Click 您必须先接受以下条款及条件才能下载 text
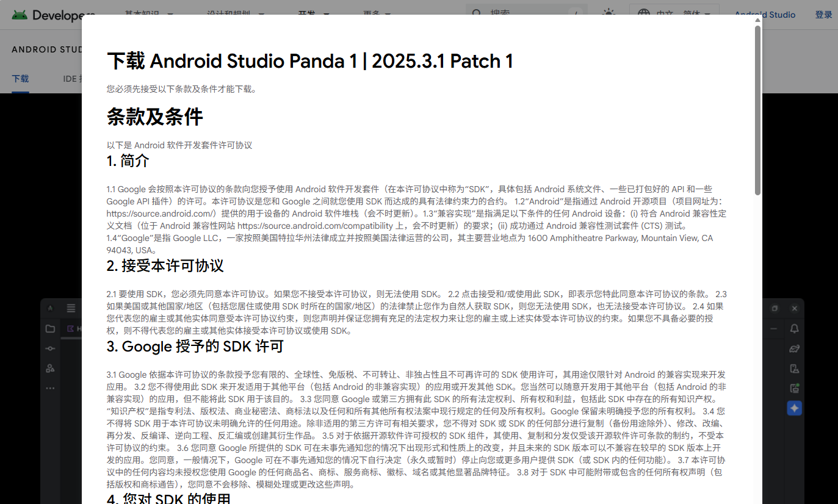 pos(182,89)
